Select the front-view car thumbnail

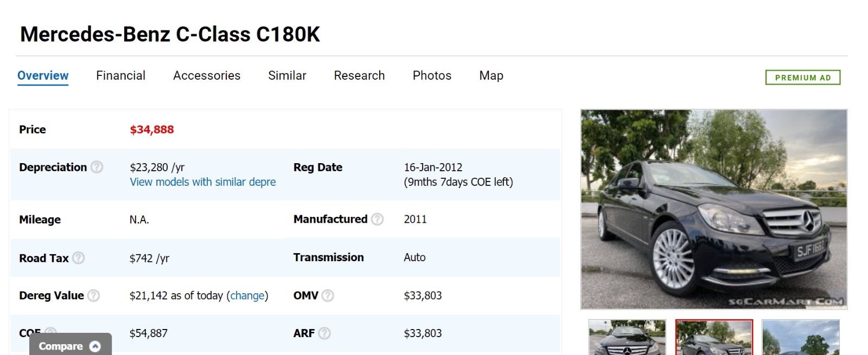627,338
